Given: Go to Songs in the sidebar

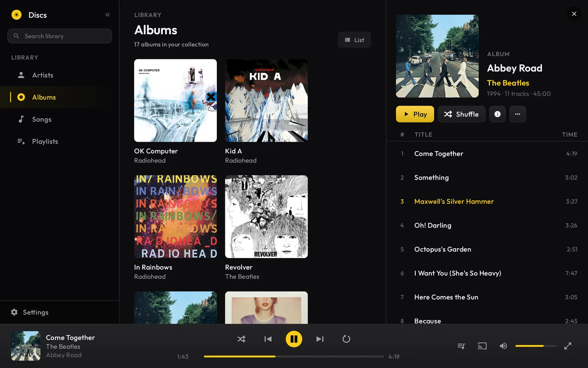Looking at the screenshot, I should 60,119.
